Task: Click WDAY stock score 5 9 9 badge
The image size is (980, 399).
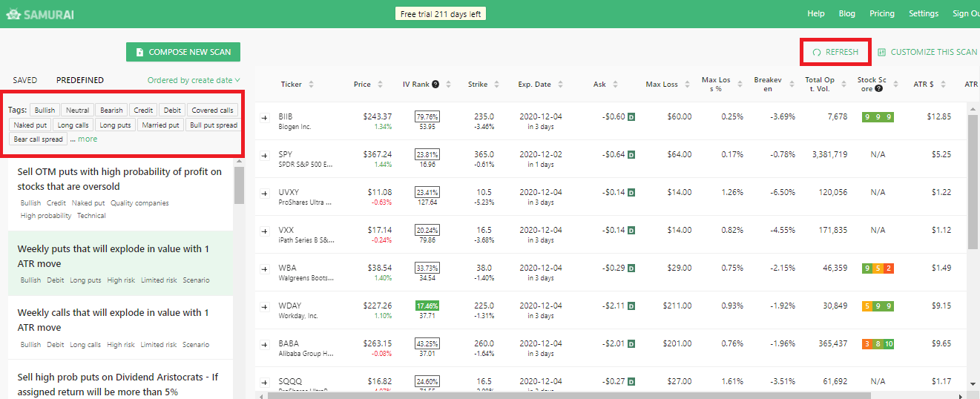Action: tap(878, 306)
